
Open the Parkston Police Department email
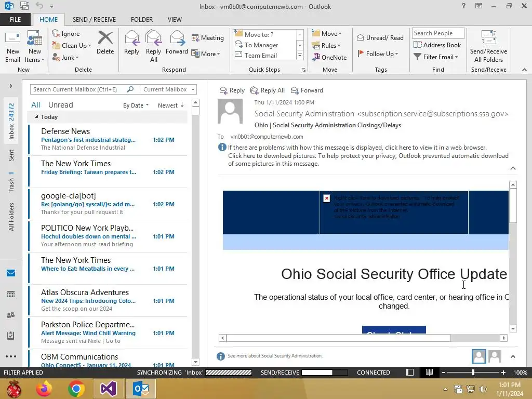pyautogui.click(x=108, y=333)
